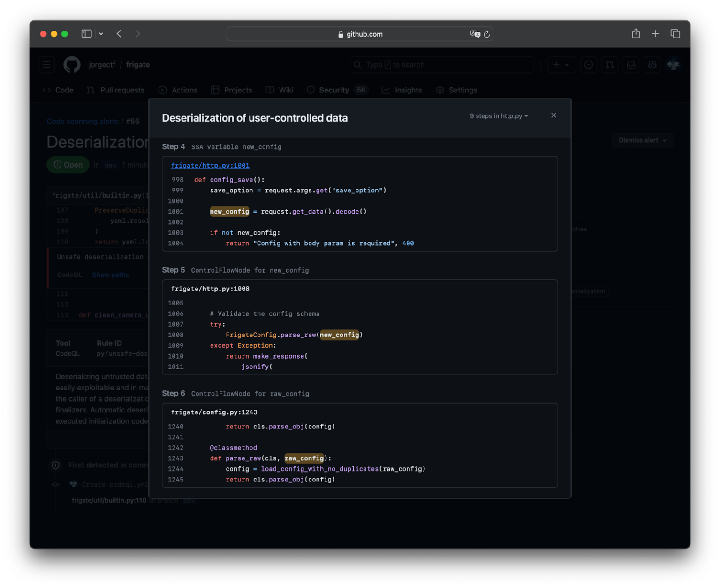This screenshot has height=588, width=720.
Task: Open the pull requests icon in the header
Action: (610, 64)
